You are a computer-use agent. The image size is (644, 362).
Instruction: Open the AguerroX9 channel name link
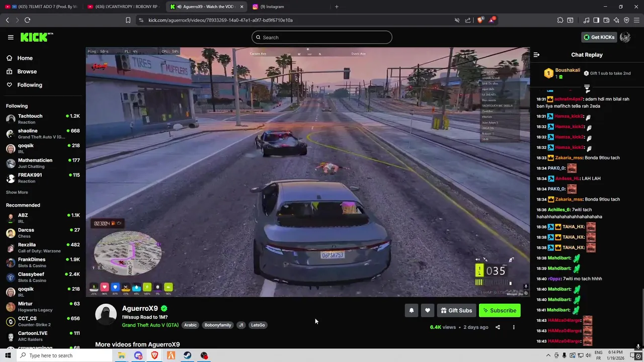tap(140, 308)
